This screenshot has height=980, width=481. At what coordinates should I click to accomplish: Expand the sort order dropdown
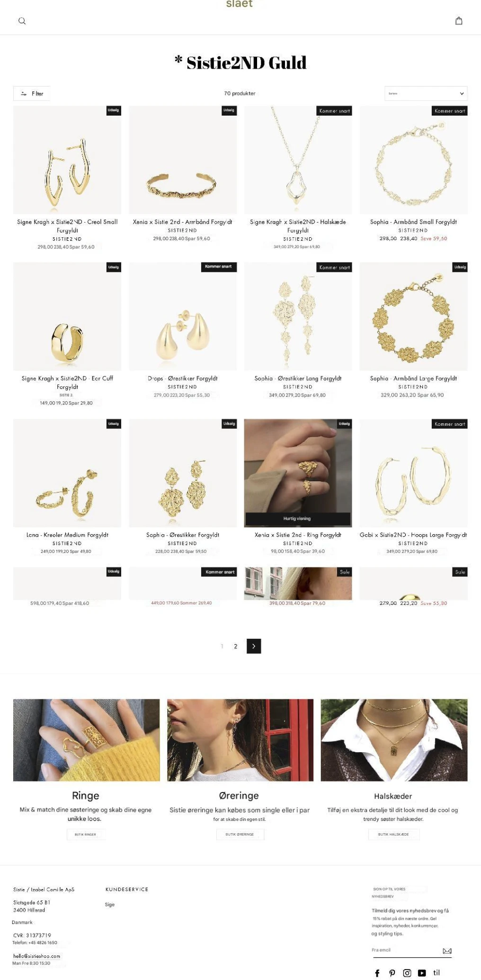pyautogui.click(x=426, y=93)
